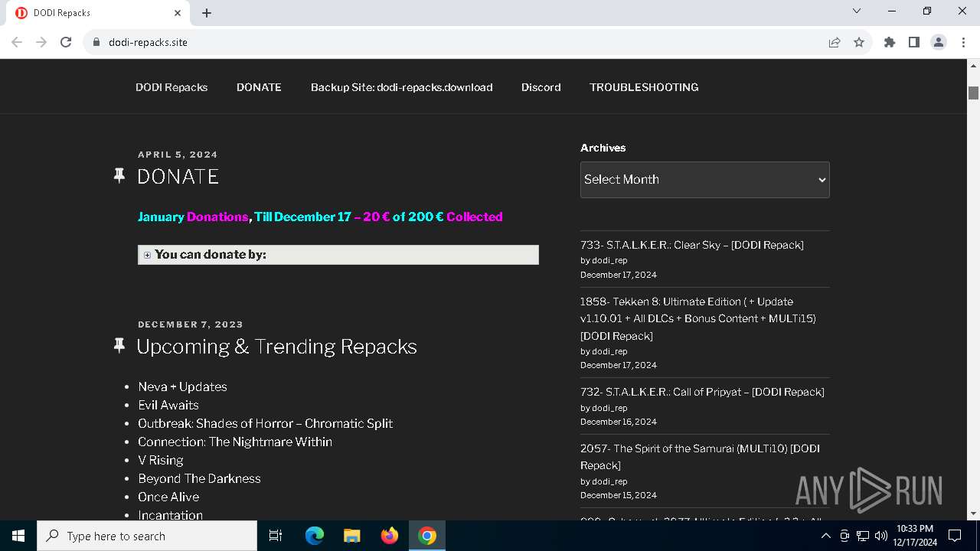This screenshot has height=551, width=980.
Task: Open the tab search chevron
Action: (857, 11)
